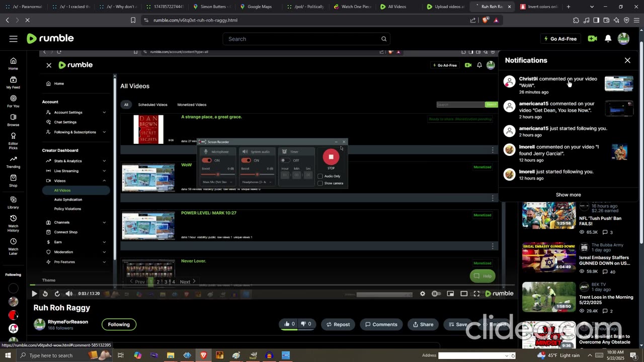This screenshot has width=644, height=362.
Task: Open NFL 'Tush Push' Ban FAILS! thumbnail
Action: [x=548, y=215]
